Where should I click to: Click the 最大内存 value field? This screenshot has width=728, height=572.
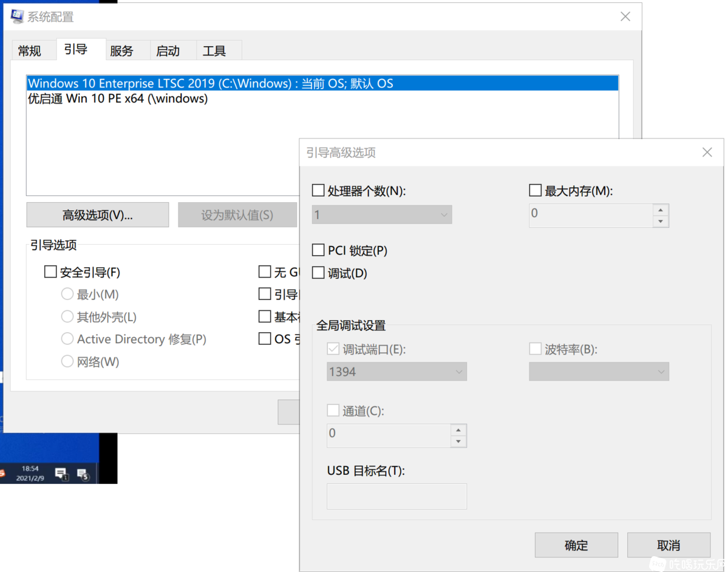(x=591, y=216)
